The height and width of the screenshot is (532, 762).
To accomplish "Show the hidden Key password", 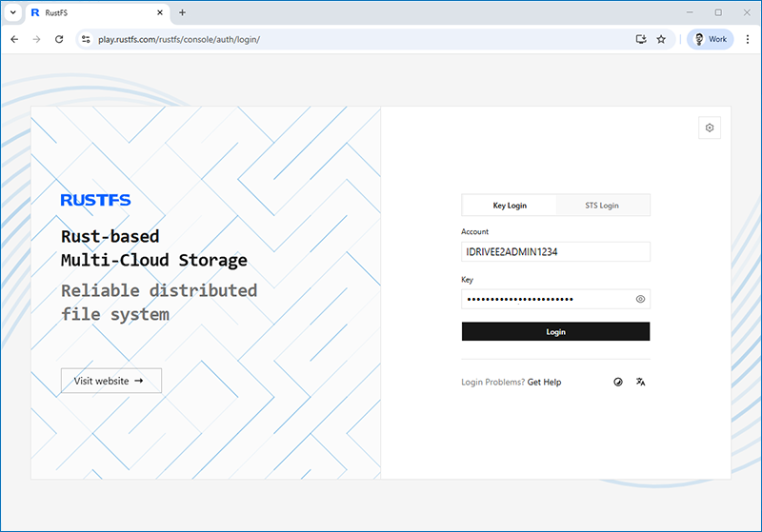I will pos(640,299).
